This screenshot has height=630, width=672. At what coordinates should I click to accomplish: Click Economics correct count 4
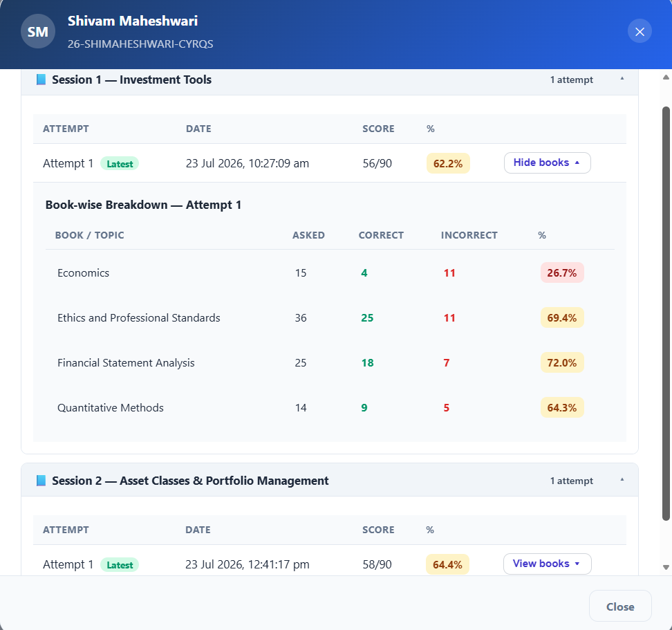[x=364, y=273]
